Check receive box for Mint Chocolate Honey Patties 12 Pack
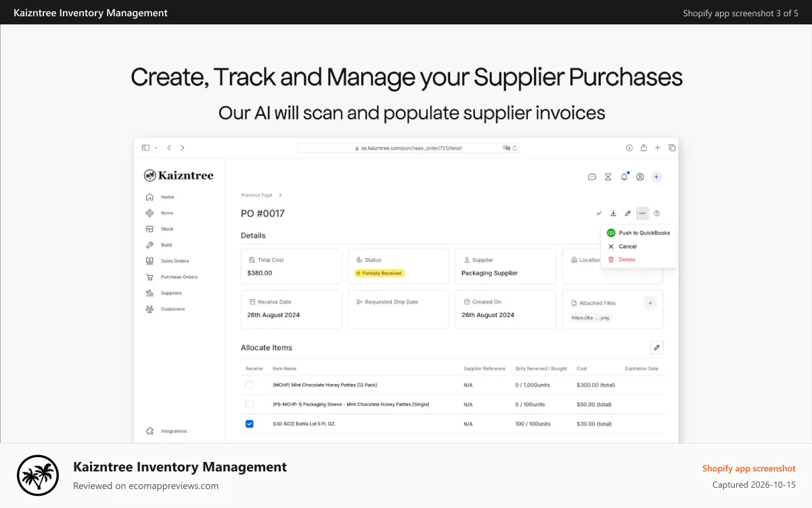Image resolution: width=812 pixels, height=508 pixels. 249,385
